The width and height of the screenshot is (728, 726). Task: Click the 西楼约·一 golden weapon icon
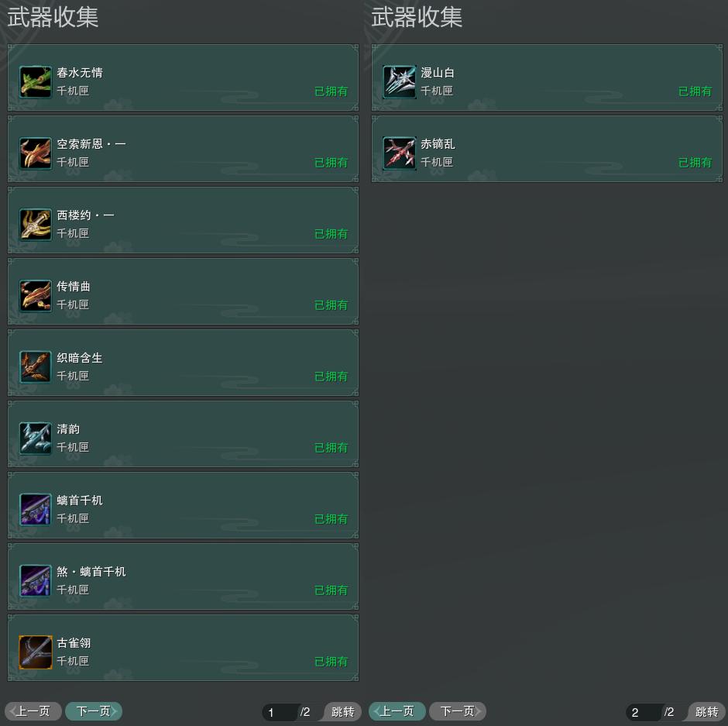(36, 225)
